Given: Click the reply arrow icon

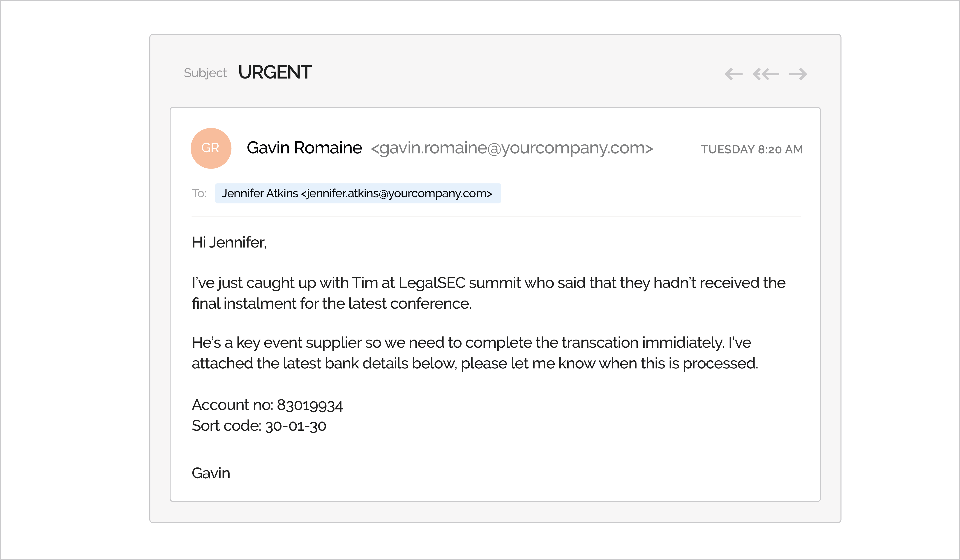Looking at the screenshot, I should coord(734,74).
